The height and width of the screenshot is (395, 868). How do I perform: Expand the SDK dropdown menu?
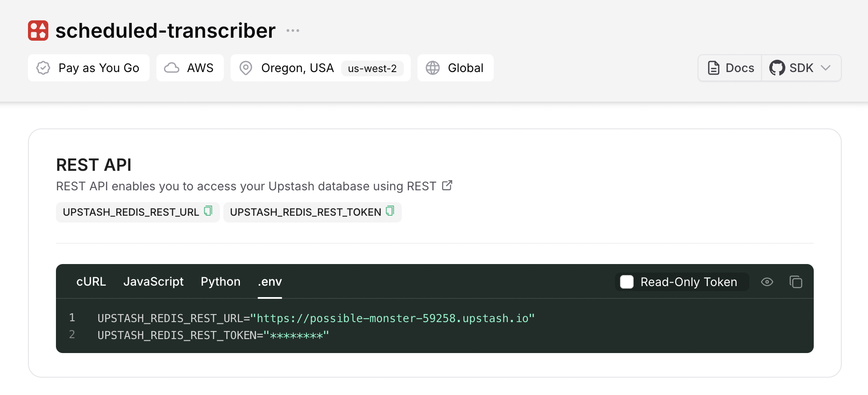point(826,67)
